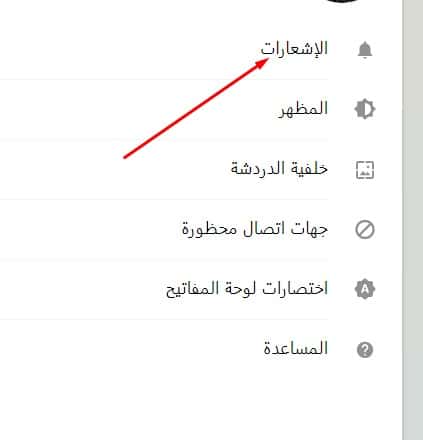Click the chat wallpaper picture icon
Screen dimensions: 423x440
point(365,169)
